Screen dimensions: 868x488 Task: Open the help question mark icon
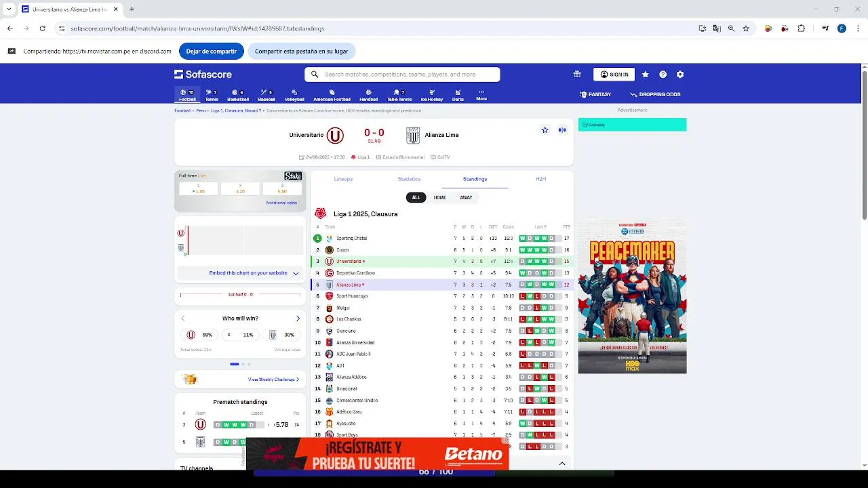[663, 75]
